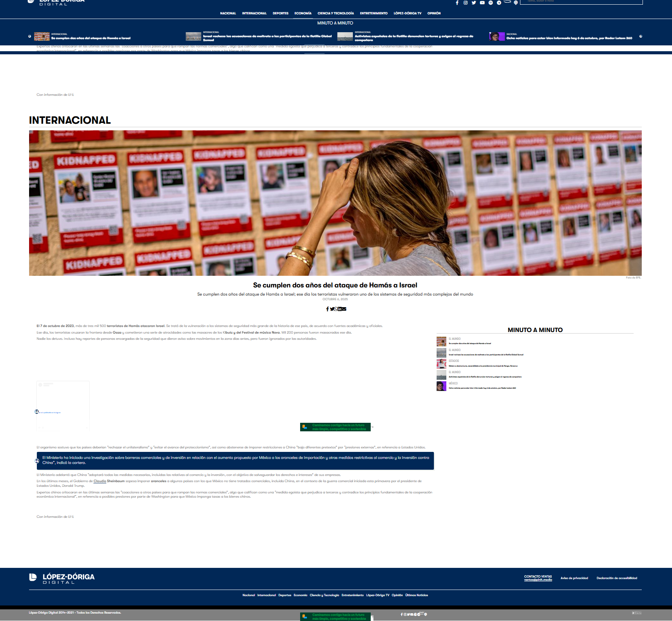The width and height of the screenshot is (672, 621).
Task: Open headline 'Se cumplen dos años del ataque'
Action: click(335, 285)
